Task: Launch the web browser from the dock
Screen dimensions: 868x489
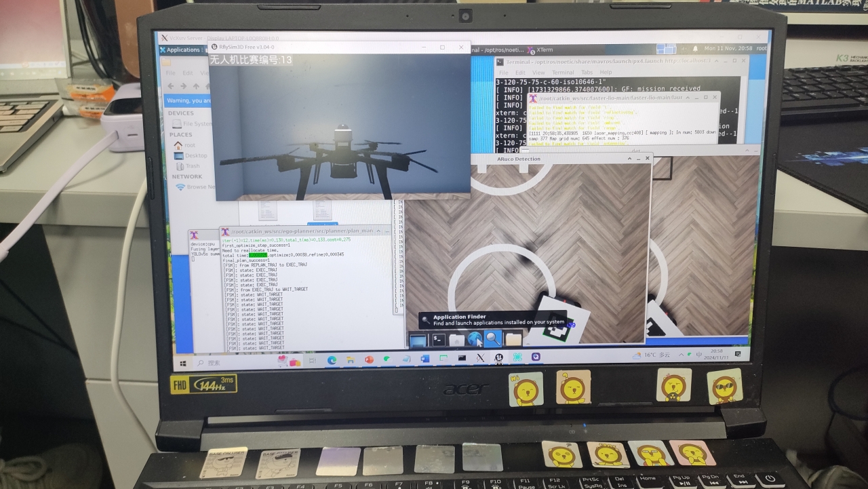Action: click(475, 338)
